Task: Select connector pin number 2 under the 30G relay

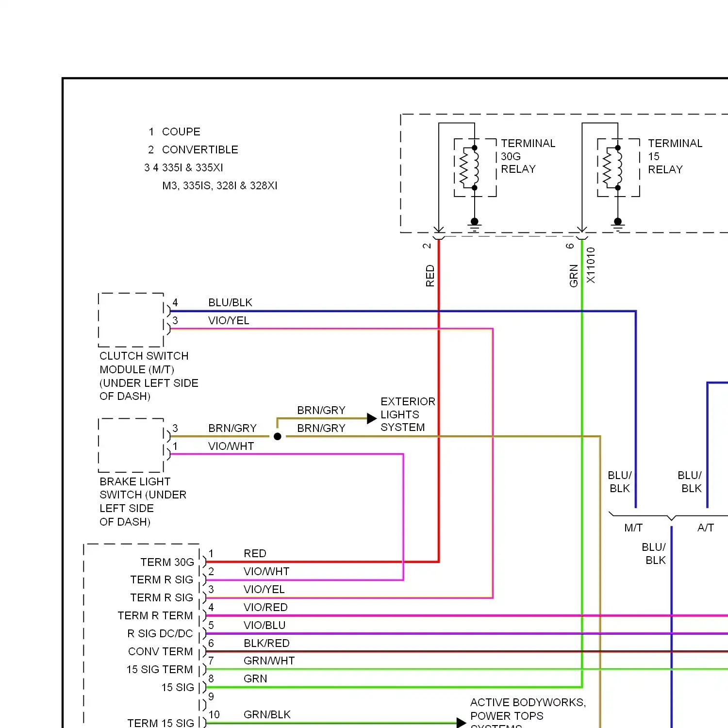Action: pos(427,246)
